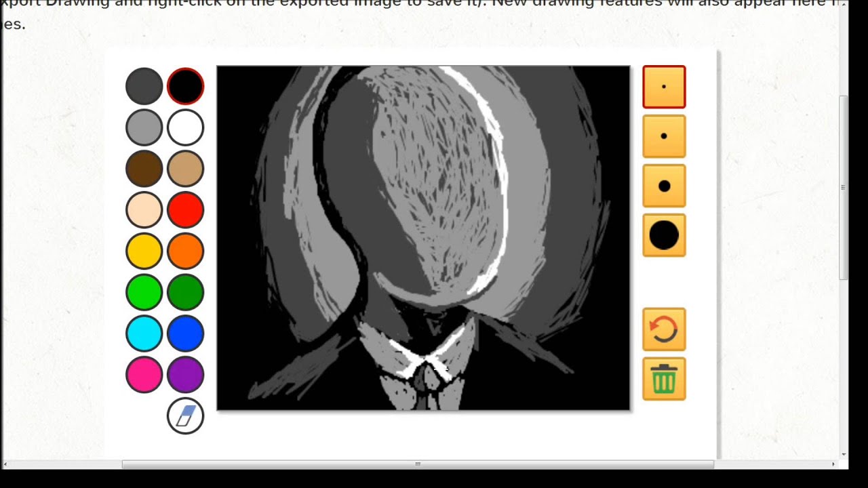Image resolution: width=868 pixels, height=488 pixels.
Task: Click the vertical scrollbar thumb
Action: 844,188
